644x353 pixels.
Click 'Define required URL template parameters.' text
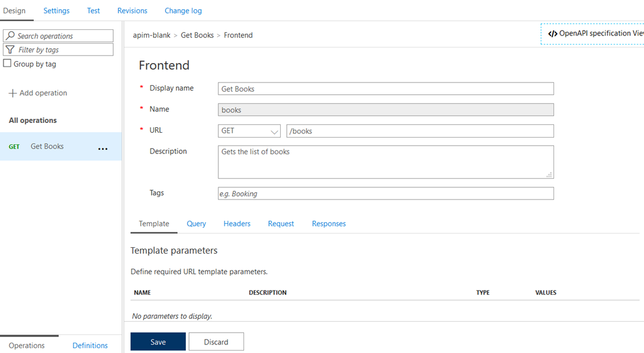point(199,272)
